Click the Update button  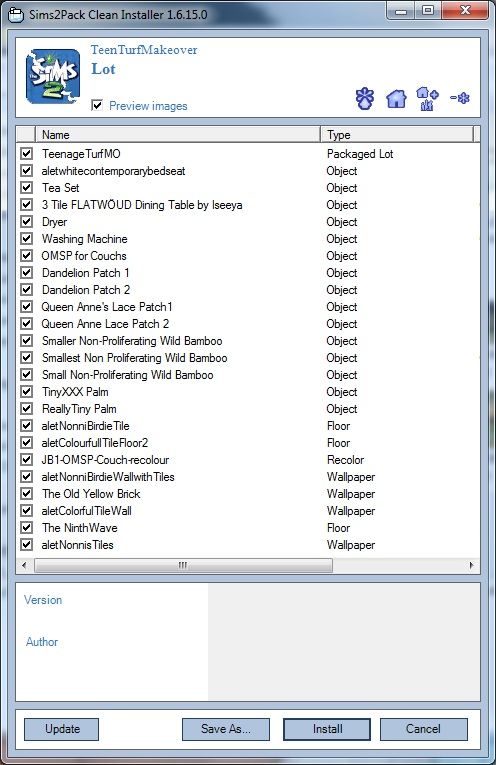coord(62,729)
